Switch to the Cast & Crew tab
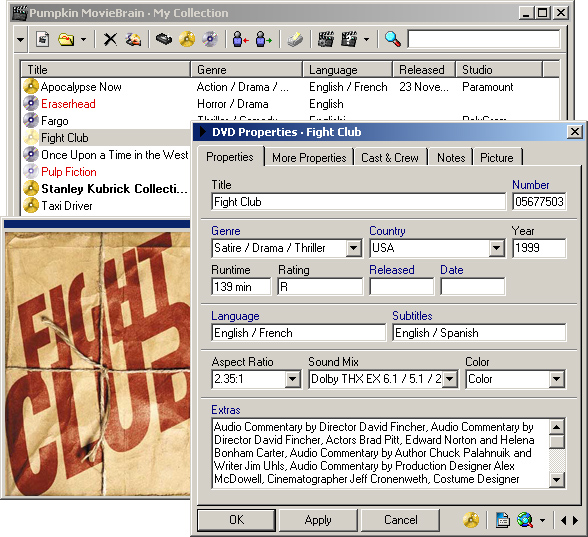The image size is (588, 537). click(390, 158)
